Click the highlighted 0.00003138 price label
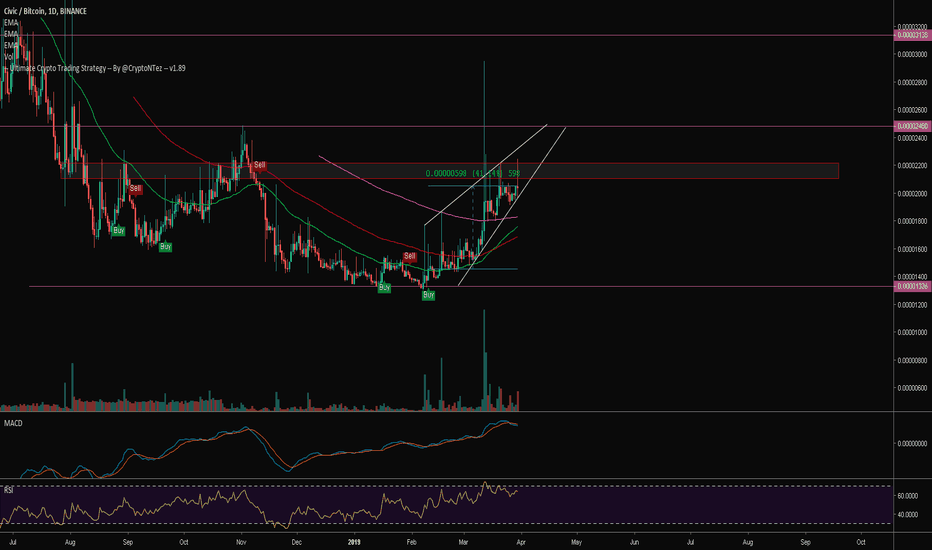Image resolution: width=932 pixels, height=550 pixels. 912,35
